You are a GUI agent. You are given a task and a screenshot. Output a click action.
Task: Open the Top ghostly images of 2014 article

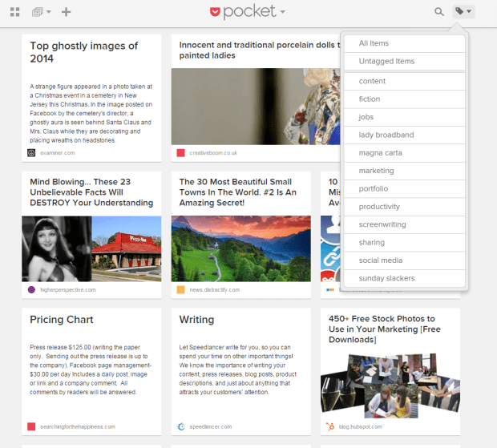click(x=84, y=52)
